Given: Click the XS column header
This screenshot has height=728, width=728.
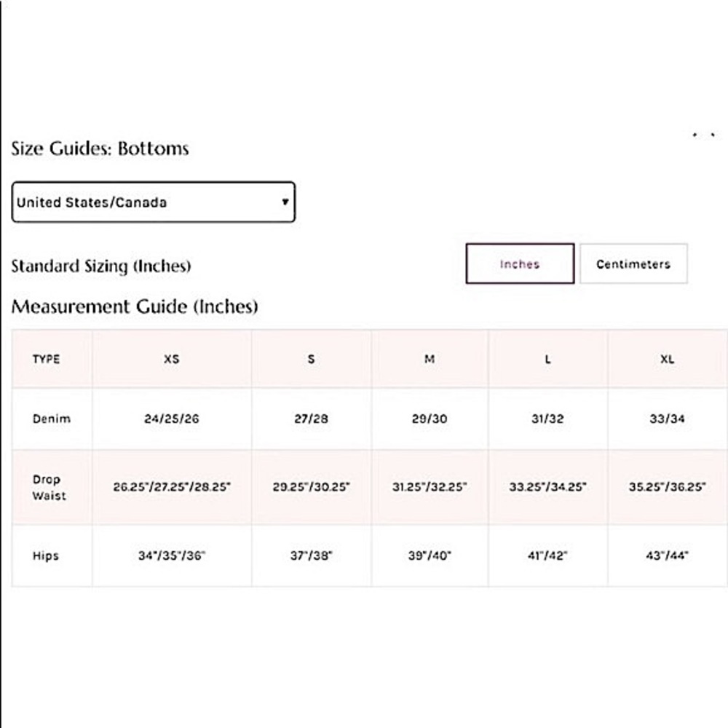Looking at the screenshot, I should pos(172,359).
